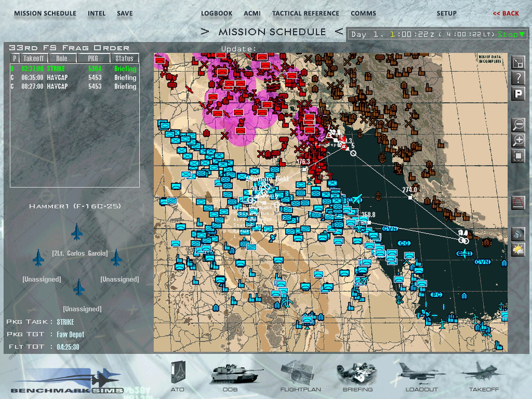Select the 02:37:00 STRIKE mission row
This screenshot has height=399, width=532.
click(x=74, y=68)
